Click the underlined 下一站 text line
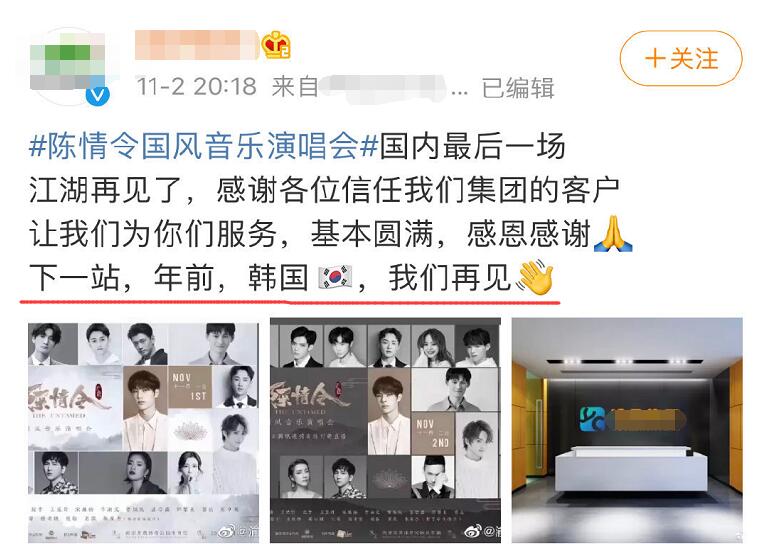The image size is (770, 544). point(291,277)
